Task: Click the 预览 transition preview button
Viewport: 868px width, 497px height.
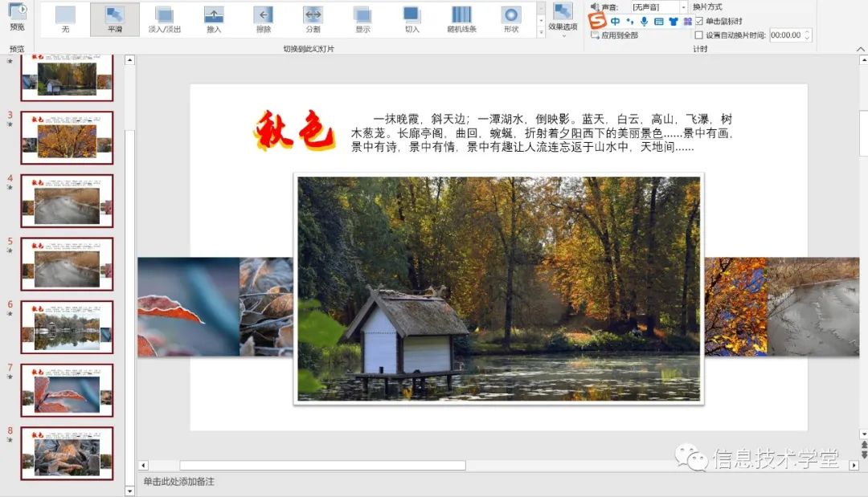Action: 16,18
